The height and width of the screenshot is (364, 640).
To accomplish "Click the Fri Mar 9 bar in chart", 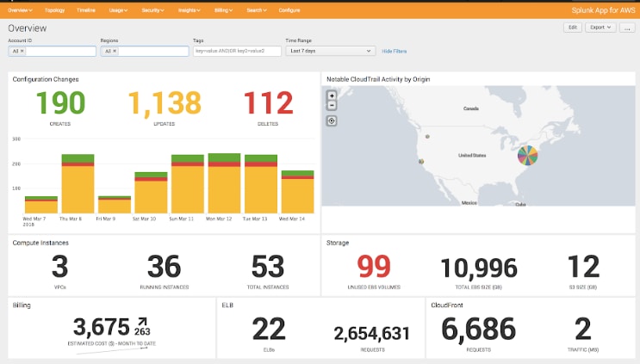I will pyautogui.click(x=115, y=205).
